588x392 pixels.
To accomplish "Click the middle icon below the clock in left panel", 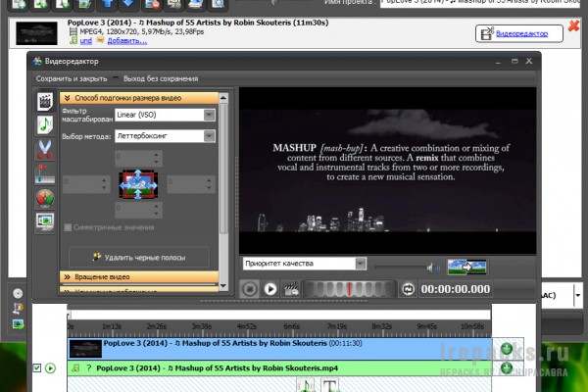I will click(18, 309).
